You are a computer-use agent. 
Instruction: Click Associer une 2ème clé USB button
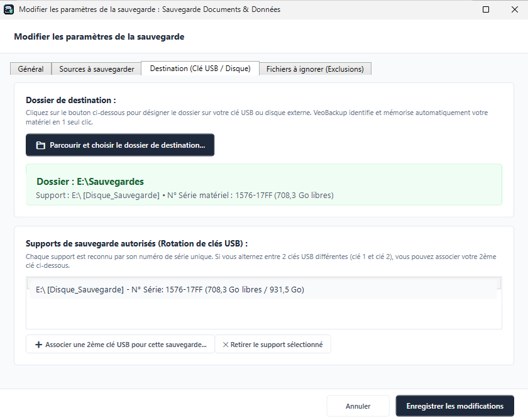120,344
